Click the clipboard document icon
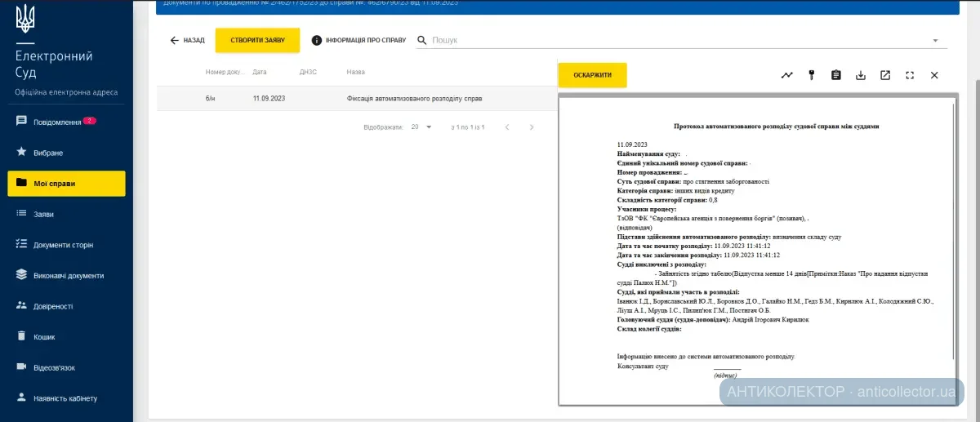The width and height of the screenshot is (980, 422). click(x=835, y=75)
